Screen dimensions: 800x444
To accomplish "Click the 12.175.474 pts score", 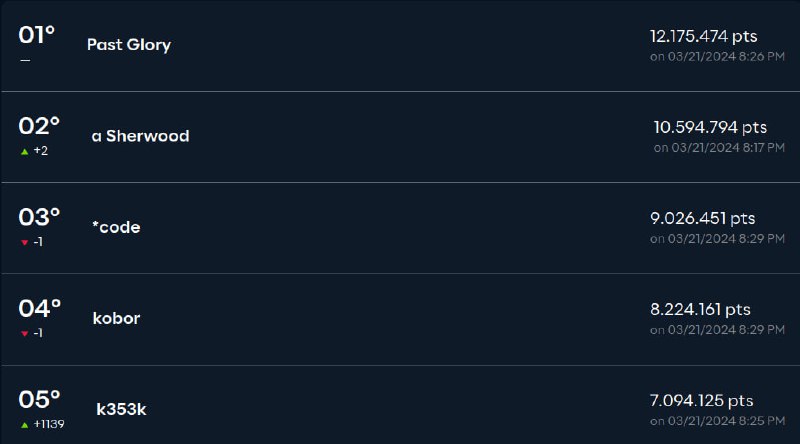I will click(704, 36).
